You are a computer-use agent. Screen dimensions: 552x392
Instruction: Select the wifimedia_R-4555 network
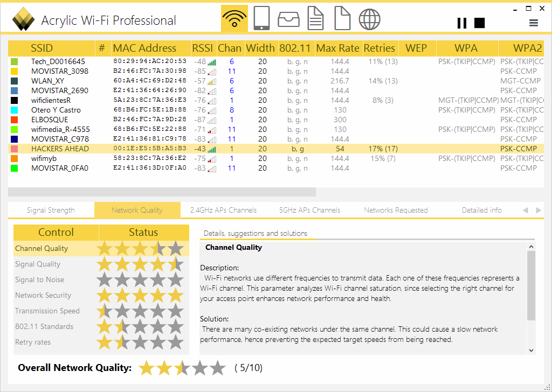[276, 130]
